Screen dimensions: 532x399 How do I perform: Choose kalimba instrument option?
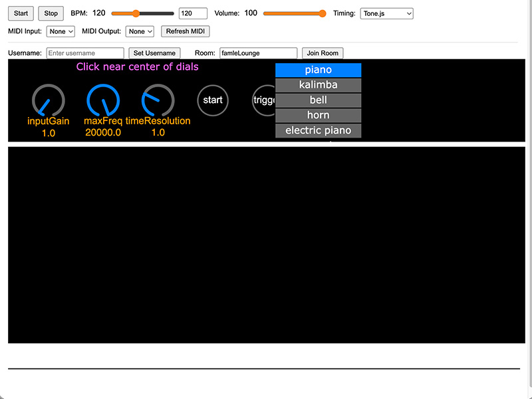point(318,85)
